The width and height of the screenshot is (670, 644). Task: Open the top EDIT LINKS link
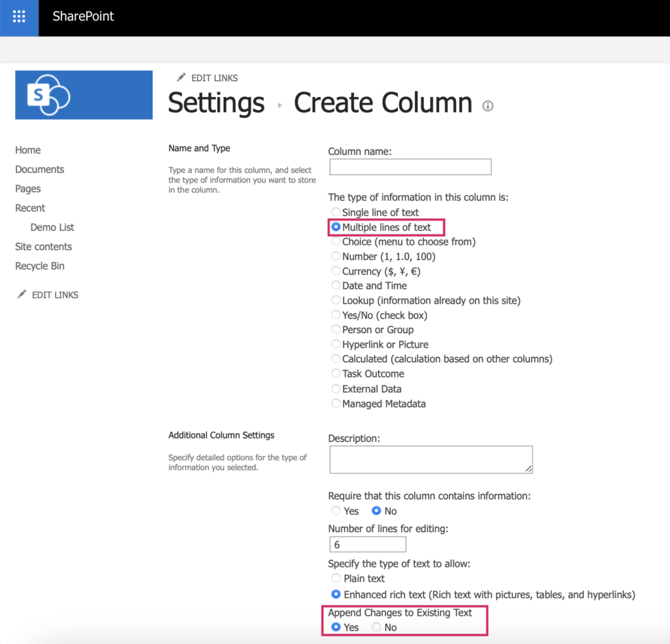[214, 78]
